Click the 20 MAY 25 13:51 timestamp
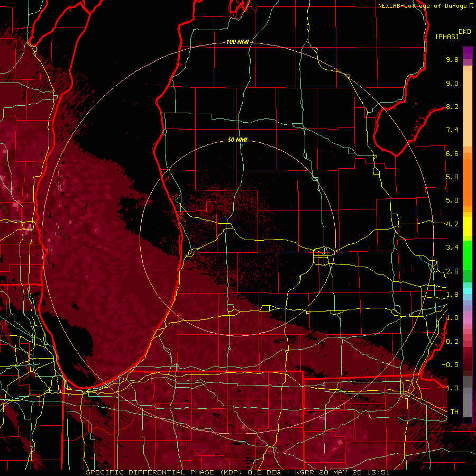The height and width of the screenshot is (476, 476). click(x=354, y=472)
